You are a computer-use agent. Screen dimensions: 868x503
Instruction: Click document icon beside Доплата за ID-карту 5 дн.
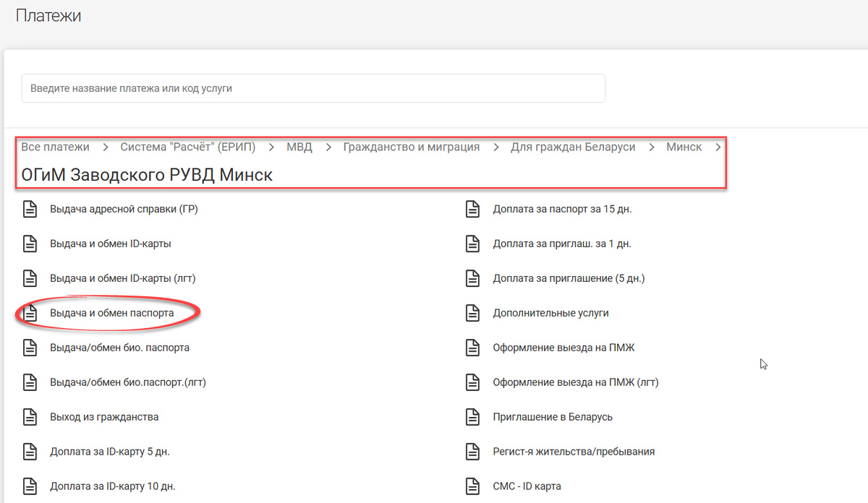click(30, 452)
